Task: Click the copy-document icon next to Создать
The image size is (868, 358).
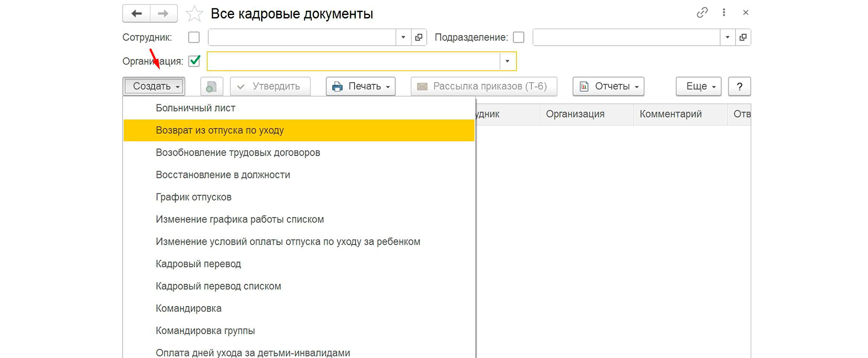Action: (x=212, y=87)
